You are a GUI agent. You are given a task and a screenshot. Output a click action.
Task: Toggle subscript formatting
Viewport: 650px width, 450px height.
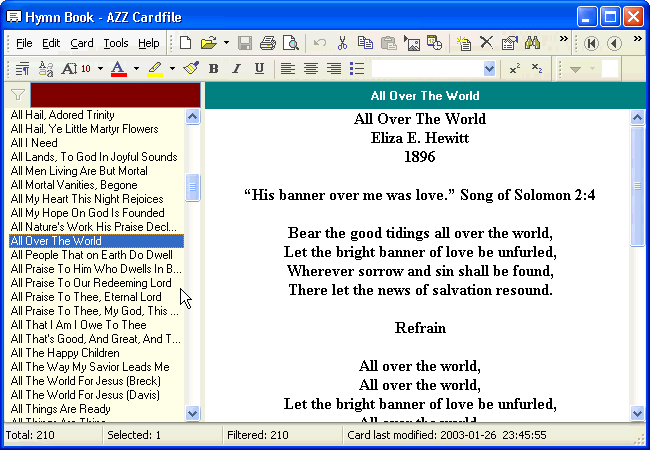537,68
